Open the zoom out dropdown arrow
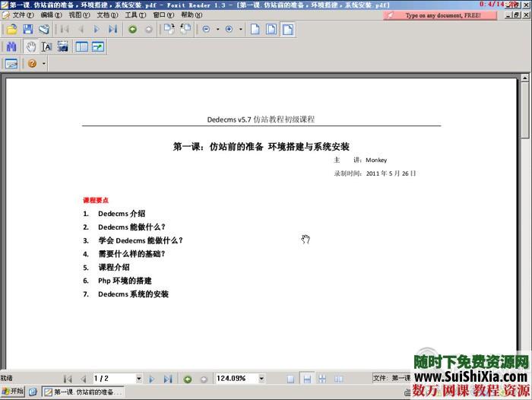 coord(218,30)
